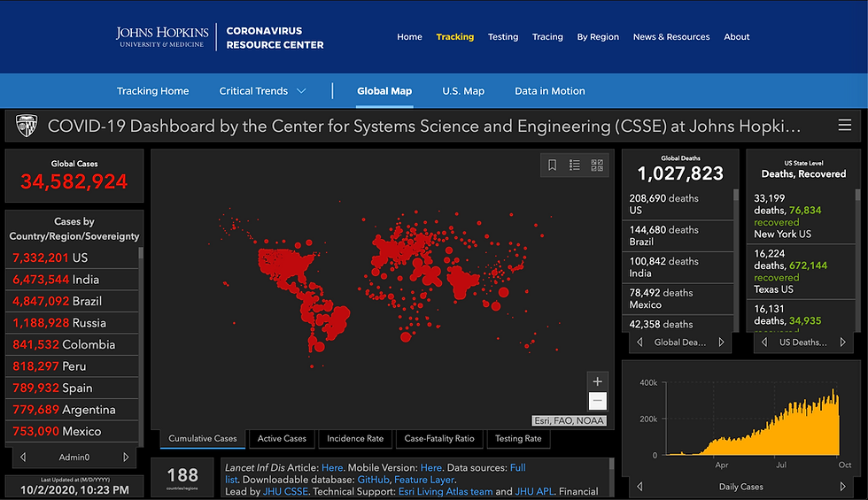Show previous US Deaths panel

pyautogui.click(x=764, y=342)
